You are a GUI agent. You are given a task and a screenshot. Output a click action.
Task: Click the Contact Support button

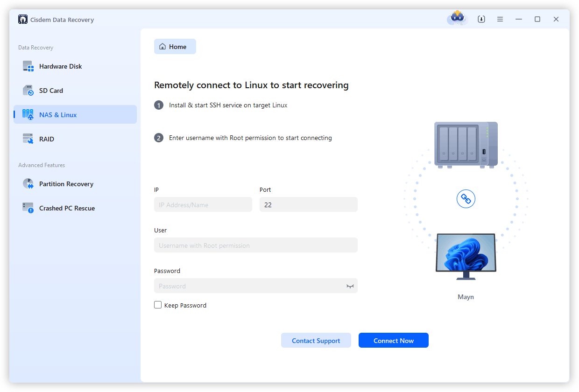(316, 341)
